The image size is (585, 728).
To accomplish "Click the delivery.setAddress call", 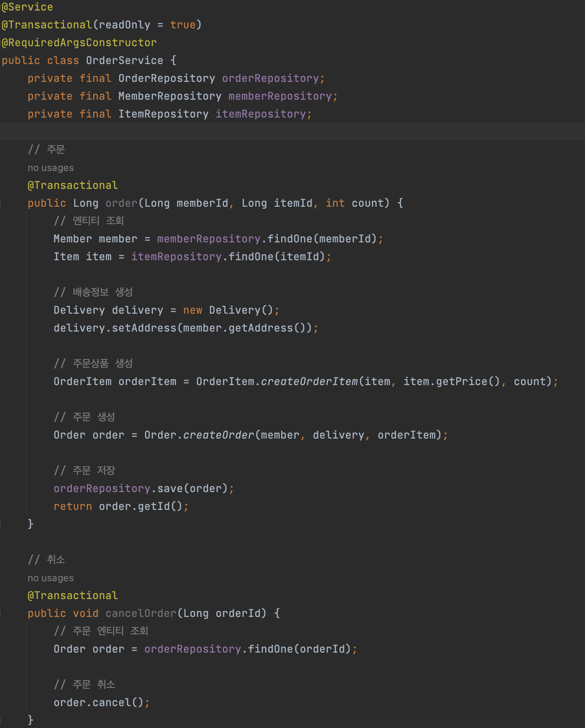I will pyautogui.click(x=183, y=328).
